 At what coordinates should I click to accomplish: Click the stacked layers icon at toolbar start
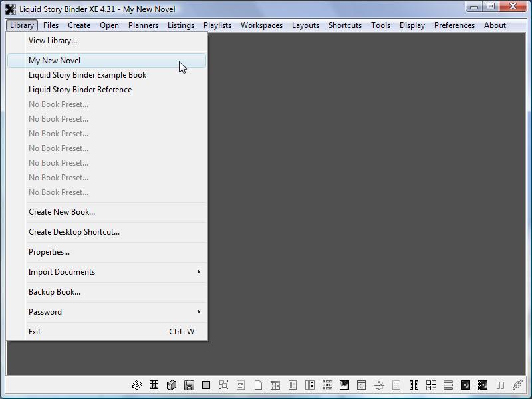pyautogui.click(x=137, y=385)
